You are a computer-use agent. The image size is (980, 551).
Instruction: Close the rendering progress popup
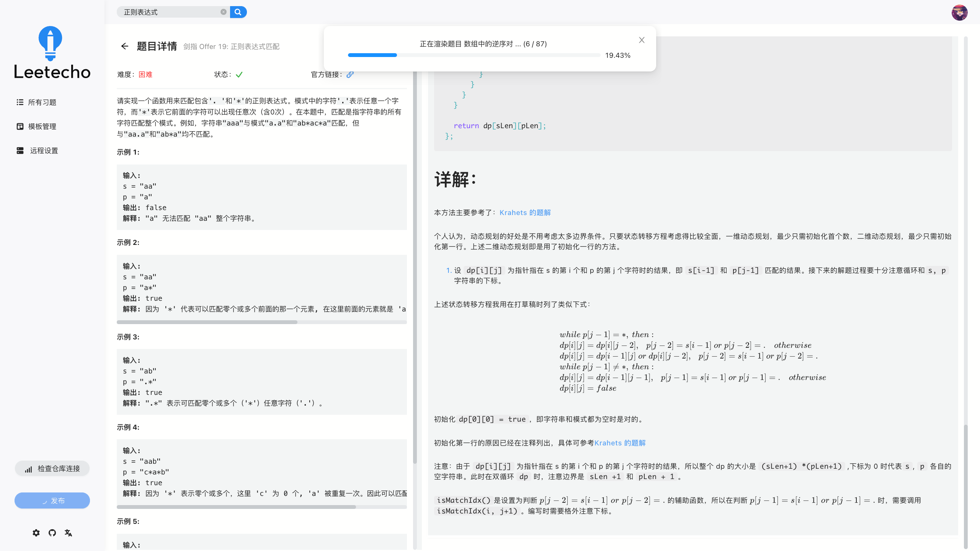(642, 40)
